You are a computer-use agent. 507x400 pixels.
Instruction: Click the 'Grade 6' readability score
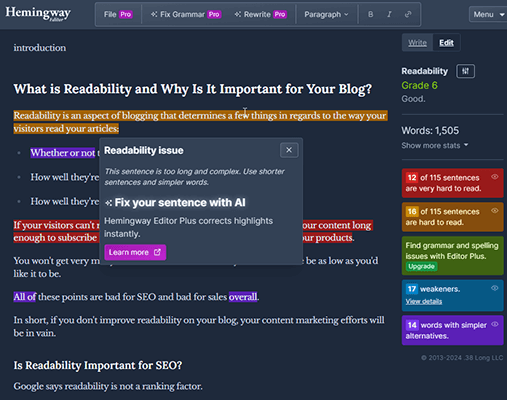tap(419, 85)
